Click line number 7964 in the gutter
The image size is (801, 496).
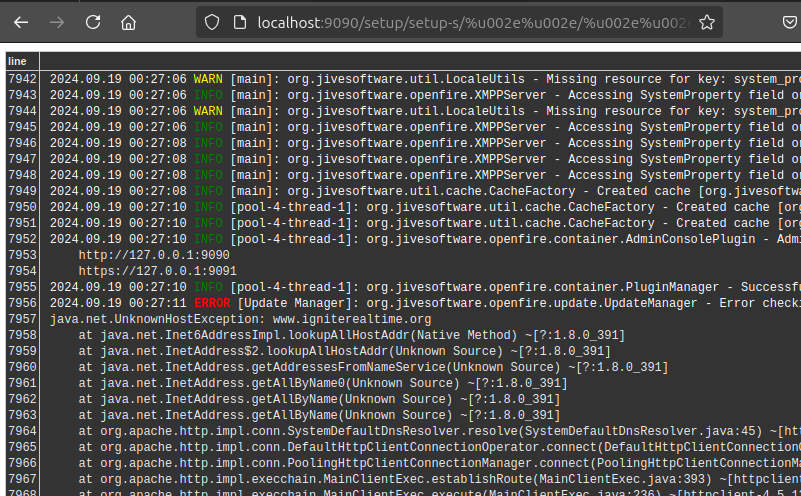tap(22, 431)
